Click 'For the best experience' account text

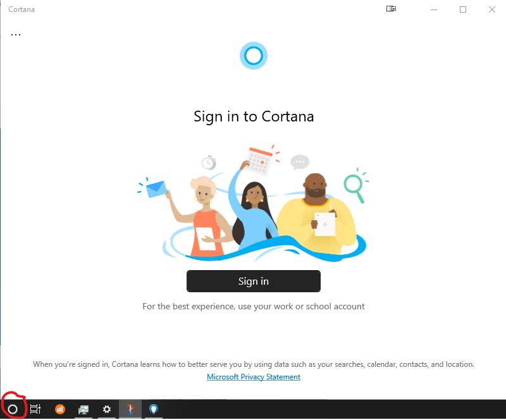pyautogui.click(x=254, y=306)
